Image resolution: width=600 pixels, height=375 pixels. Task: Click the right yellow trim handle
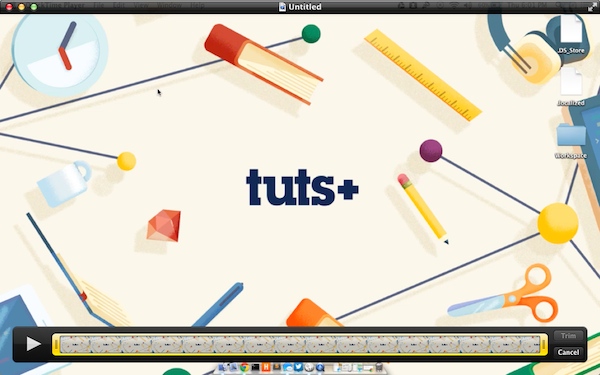coord(543,344)
